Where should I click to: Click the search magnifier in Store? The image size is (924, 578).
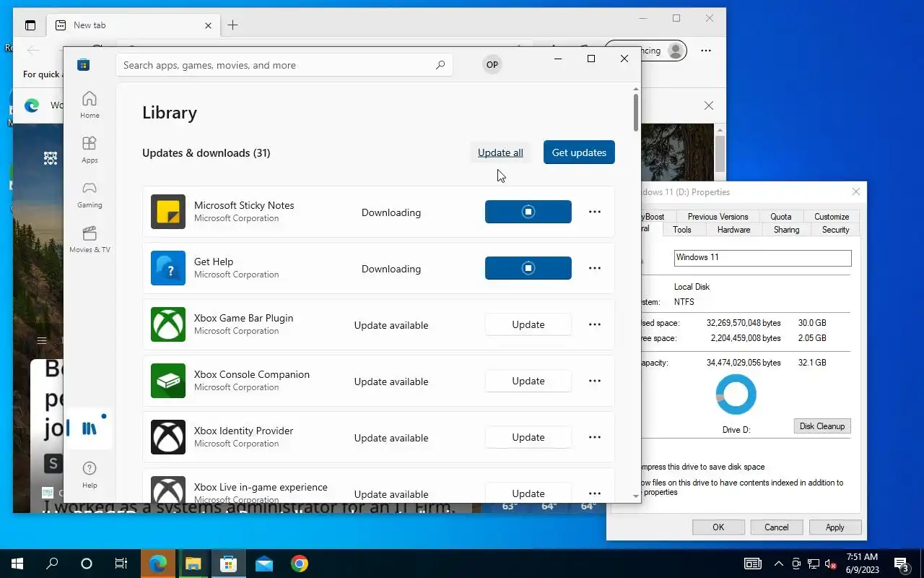tap(440, 65)
